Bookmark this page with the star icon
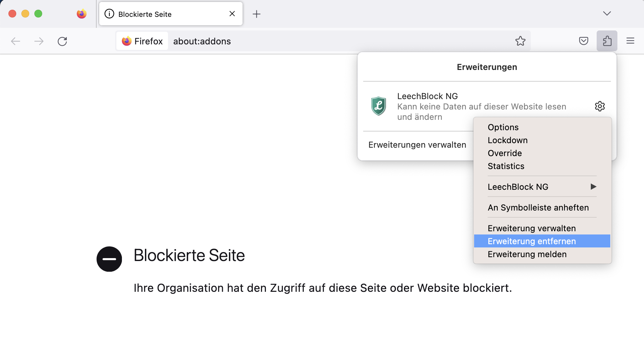Image resolution: width=644 pixels, height=342 pixels. click(520, 41)
